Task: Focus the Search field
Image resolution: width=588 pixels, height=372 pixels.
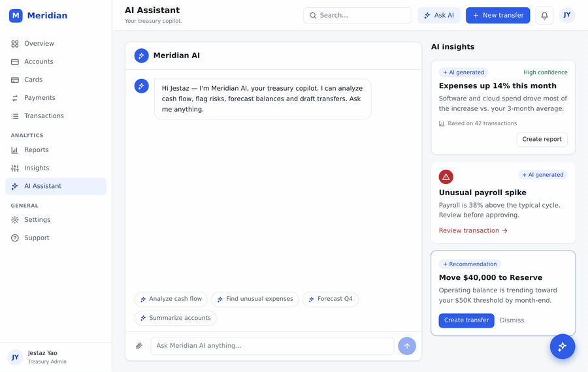Action: pos(357,16)
